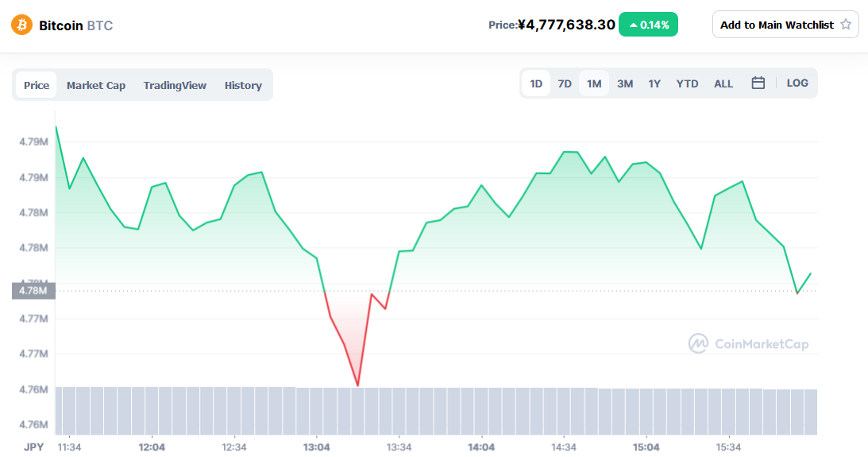Image resolution: width=868 pixels, height=457 pixels.
Task: Switch chart range to 3M
Action: [x=625, y=83]
